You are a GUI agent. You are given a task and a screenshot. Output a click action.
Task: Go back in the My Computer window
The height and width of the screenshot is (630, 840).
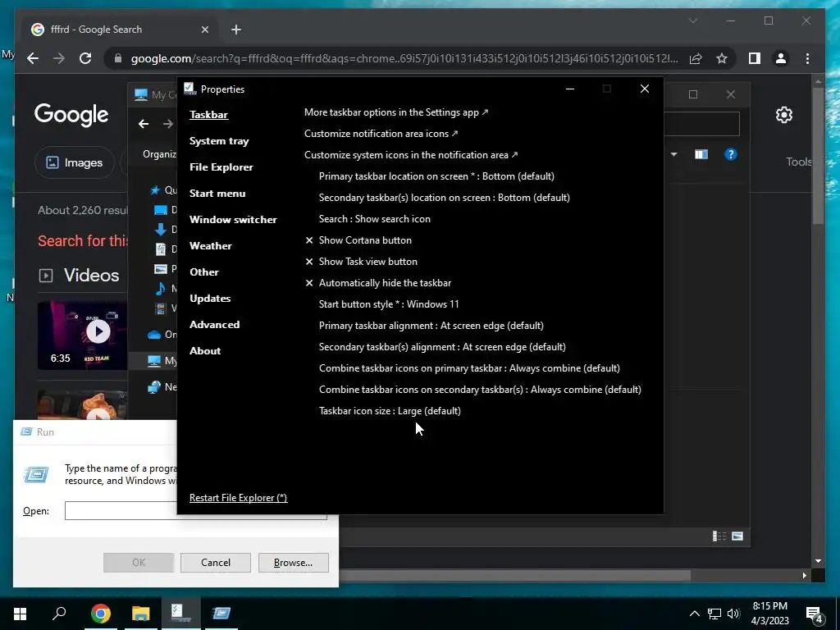click(143, 125)
